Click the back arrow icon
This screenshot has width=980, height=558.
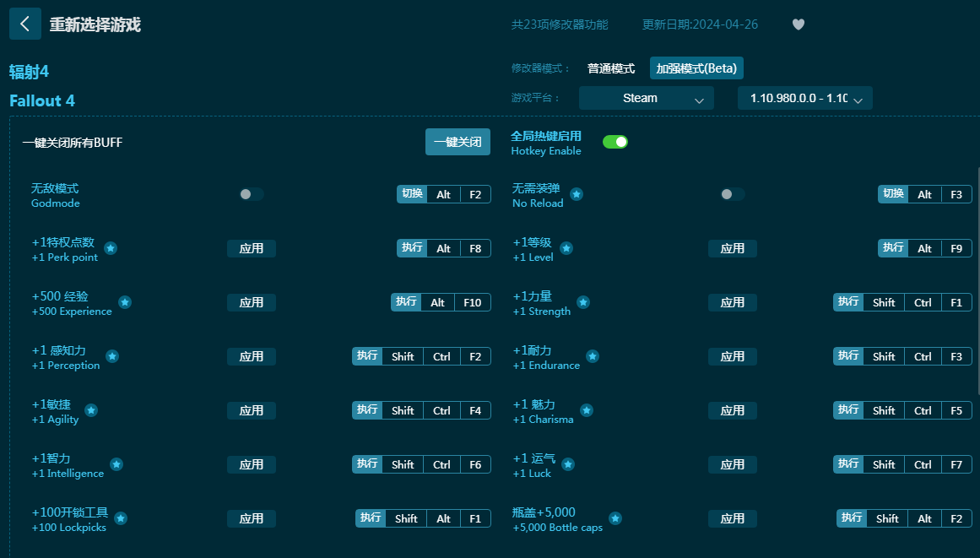pos(25,24)
